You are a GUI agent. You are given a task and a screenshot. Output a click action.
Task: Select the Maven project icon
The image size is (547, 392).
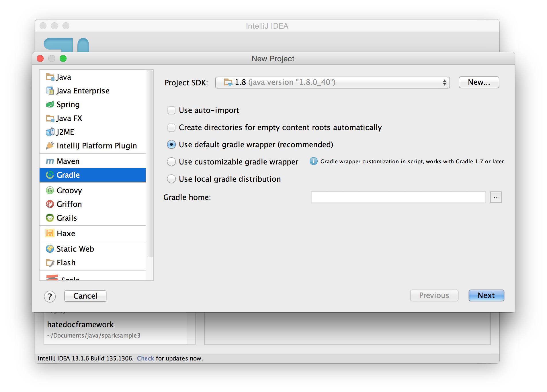[50, 161]
